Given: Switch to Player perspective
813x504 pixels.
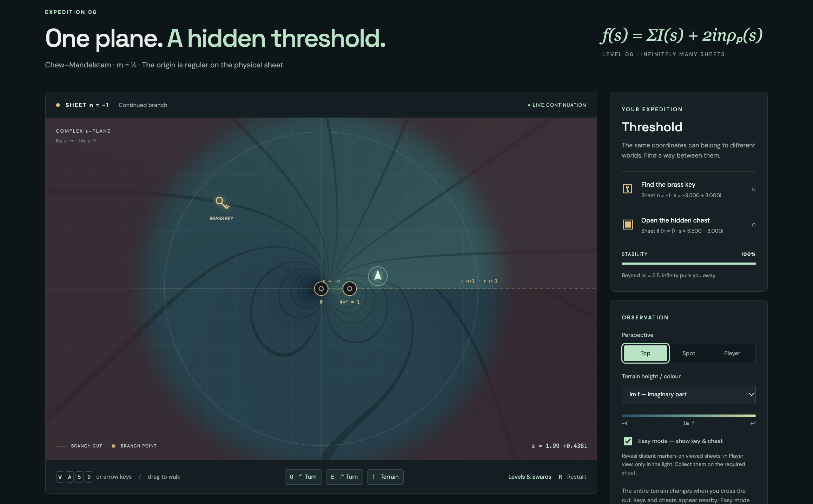Looking at the screenshot, I should tap(732, 353).
